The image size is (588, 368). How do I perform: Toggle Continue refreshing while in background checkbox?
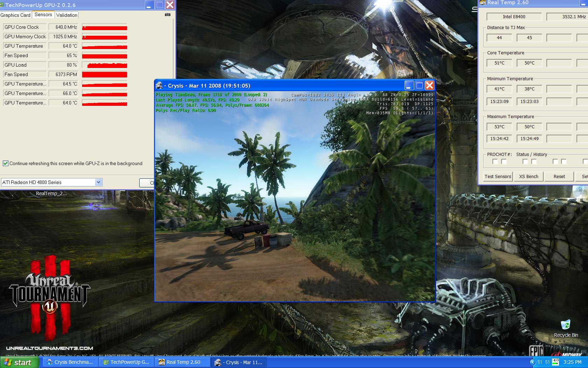tap(5, 163)
